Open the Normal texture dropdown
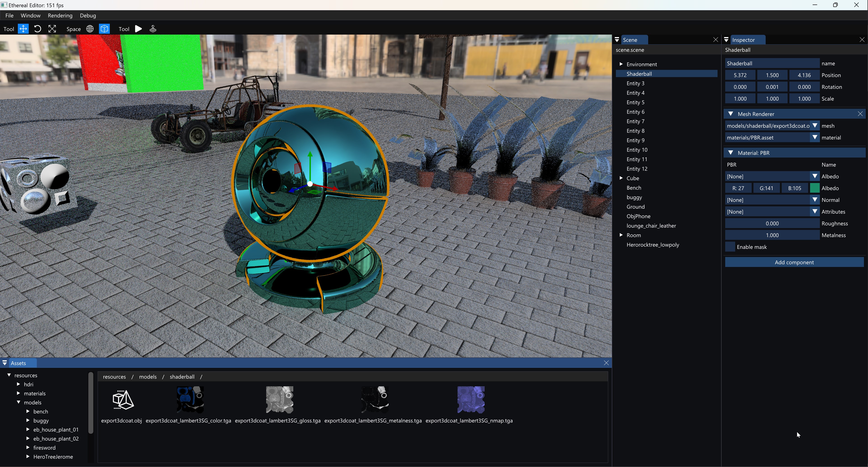 coord(815,200)
